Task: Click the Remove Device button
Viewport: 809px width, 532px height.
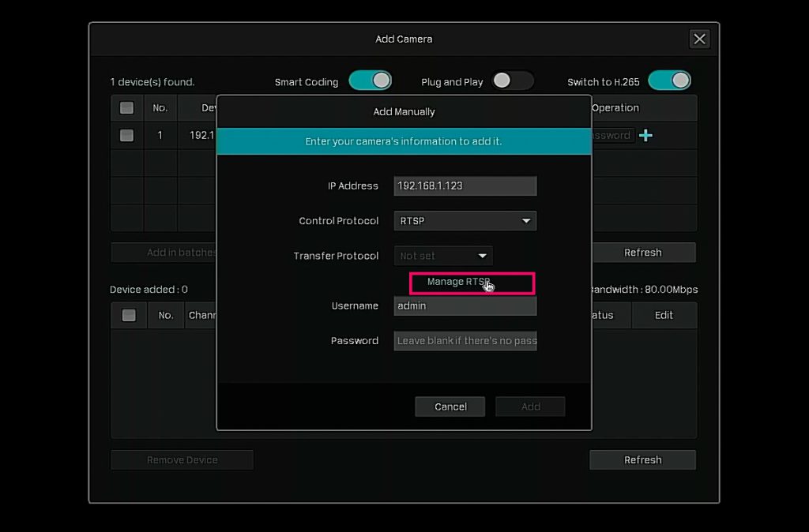Action: tap(182, 460)
